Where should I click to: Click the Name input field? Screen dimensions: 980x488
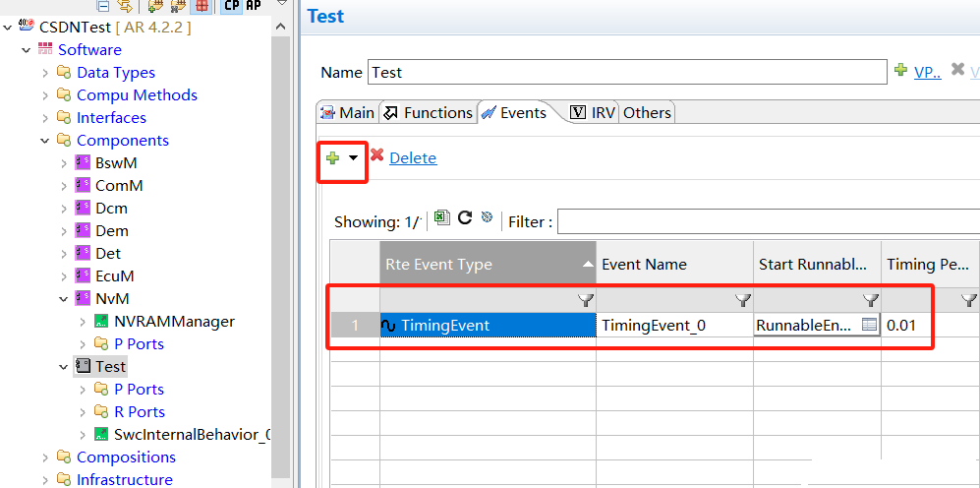(627, 72)
